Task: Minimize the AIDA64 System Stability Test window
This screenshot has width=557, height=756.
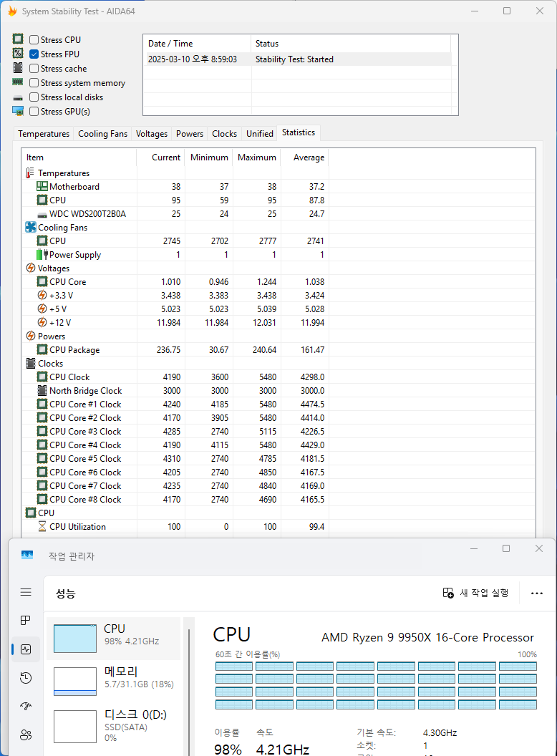Action: [x=475, y=11]
